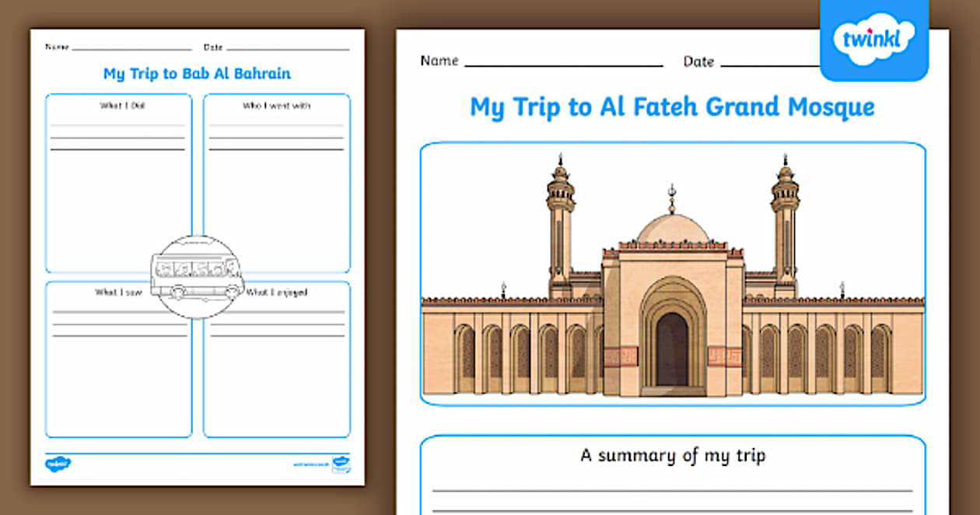Select the 'Who I went with' box
The height and width of the screenshot is (515, 980).
pyautogui.click(x=277, y=183)
